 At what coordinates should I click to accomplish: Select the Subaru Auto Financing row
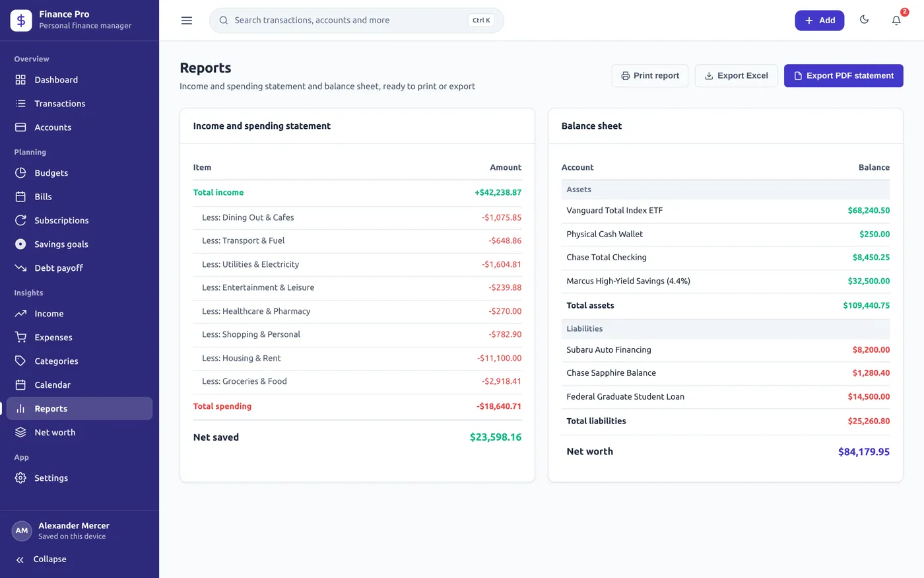tap(725, 350)
